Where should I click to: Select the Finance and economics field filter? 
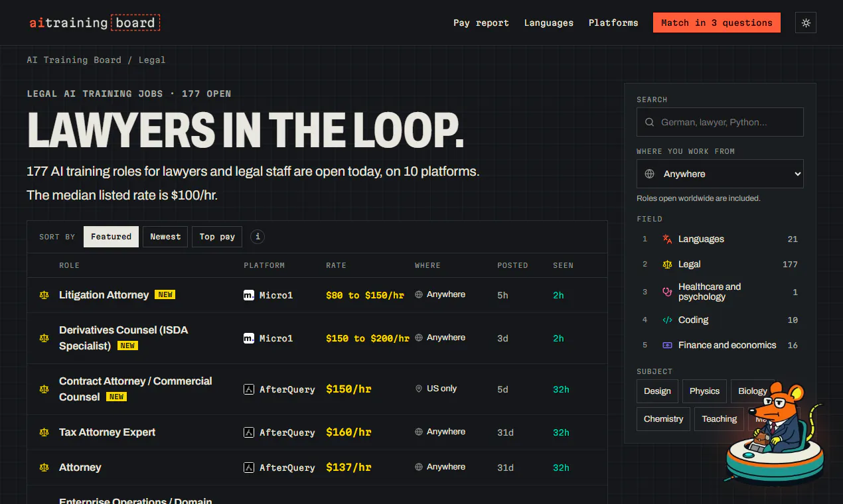[720, 346]
